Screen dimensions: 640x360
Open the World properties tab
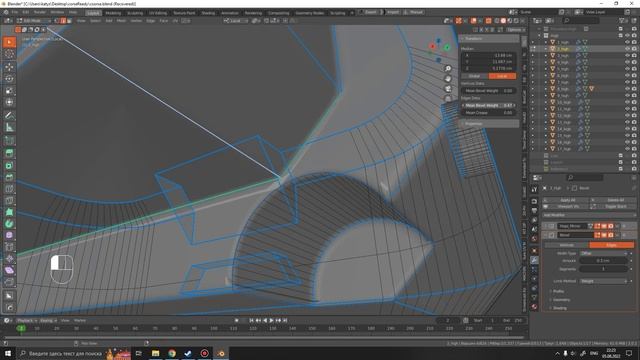(x=534, y=238)
